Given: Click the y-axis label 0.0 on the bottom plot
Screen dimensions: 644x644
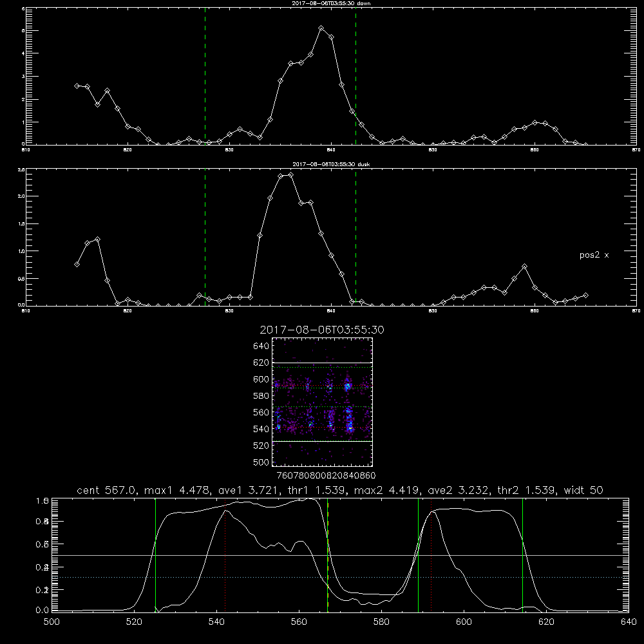Looking at the screenshot, I should [x=43, y=610].
